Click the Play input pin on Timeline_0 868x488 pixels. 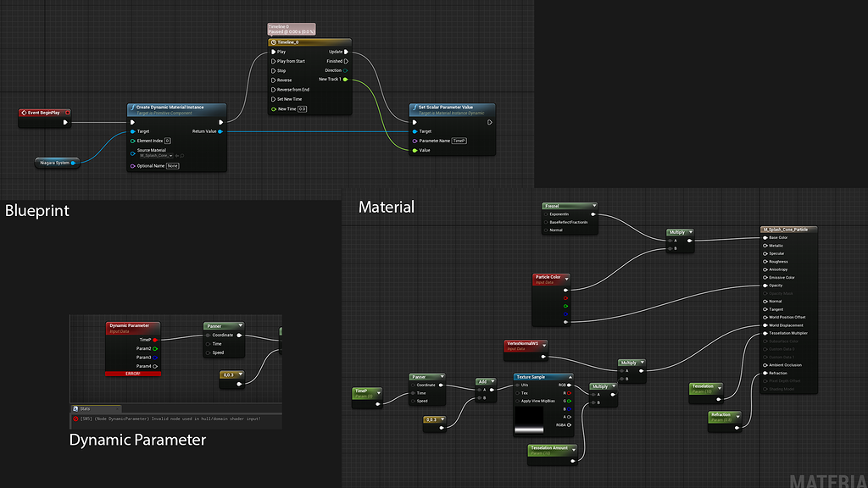click(x=273, y=52)
